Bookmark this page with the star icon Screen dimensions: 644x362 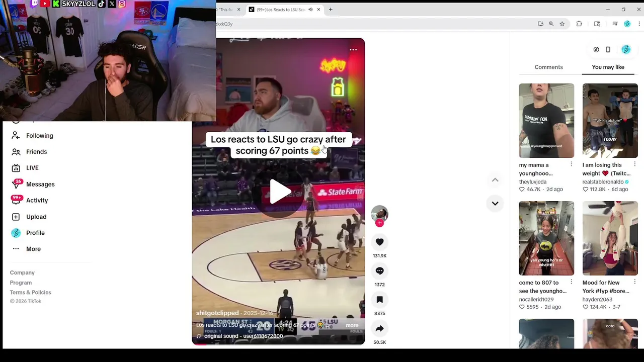[x=562, y=24]
